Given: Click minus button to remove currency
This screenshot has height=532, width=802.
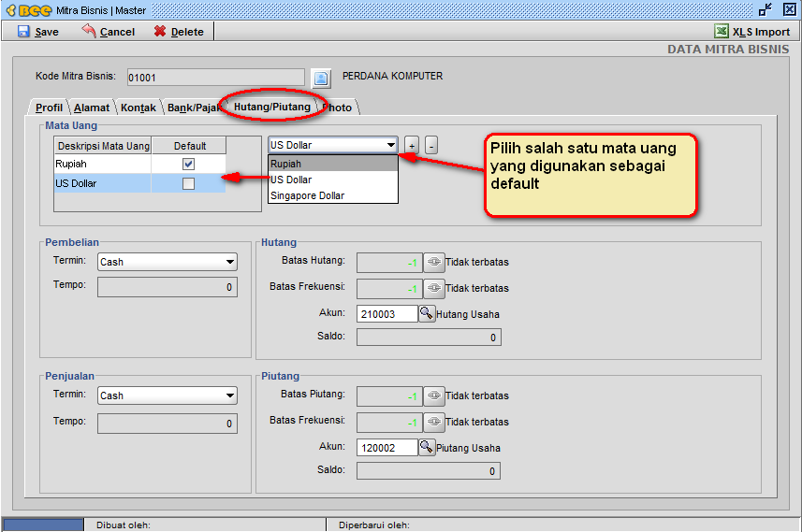Looking at the screenshot, I should click(x=430, y=146).
